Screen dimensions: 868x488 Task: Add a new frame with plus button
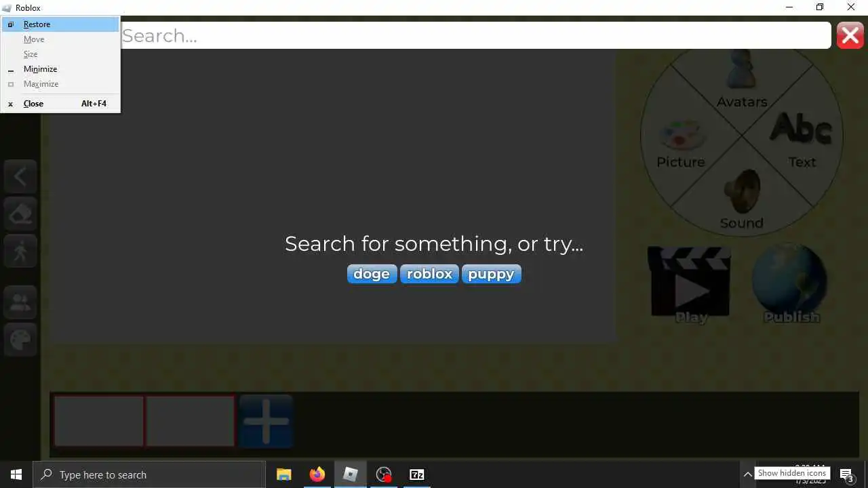click(266, 421)
